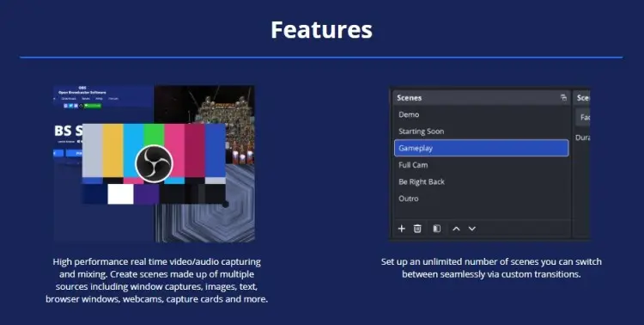Screen dimensions: 644x325
Task: Select the Full Cam scene
Action: [x=482, y=165]
